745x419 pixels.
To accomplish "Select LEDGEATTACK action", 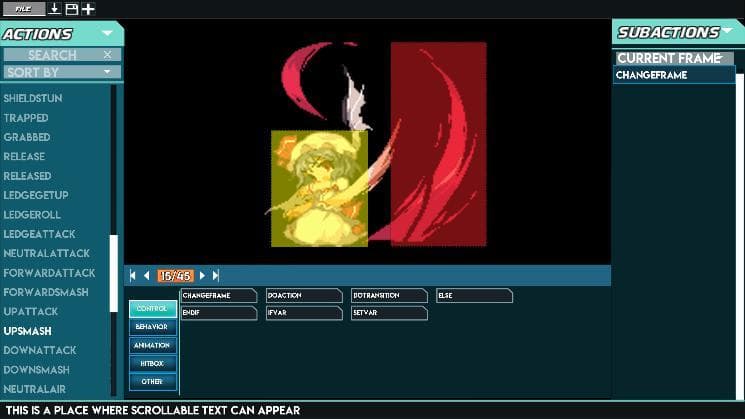I will 39,234.
